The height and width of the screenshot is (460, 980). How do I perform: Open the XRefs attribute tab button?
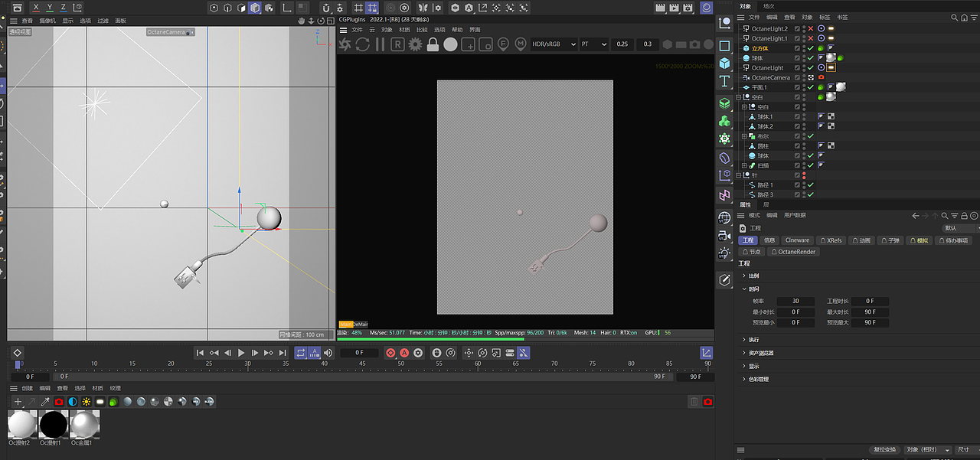830,240
